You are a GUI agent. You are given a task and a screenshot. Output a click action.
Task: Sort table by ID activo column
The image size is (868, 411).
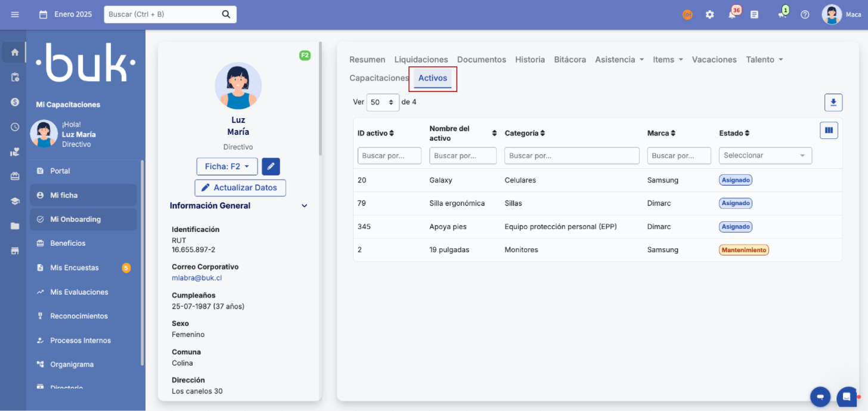point(376,133)
